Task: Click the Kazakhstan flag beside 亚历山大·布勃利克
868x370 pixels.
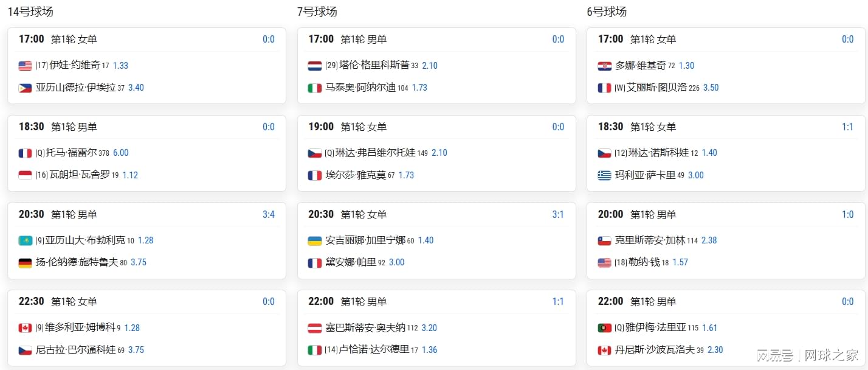Action: pos(25,240)
